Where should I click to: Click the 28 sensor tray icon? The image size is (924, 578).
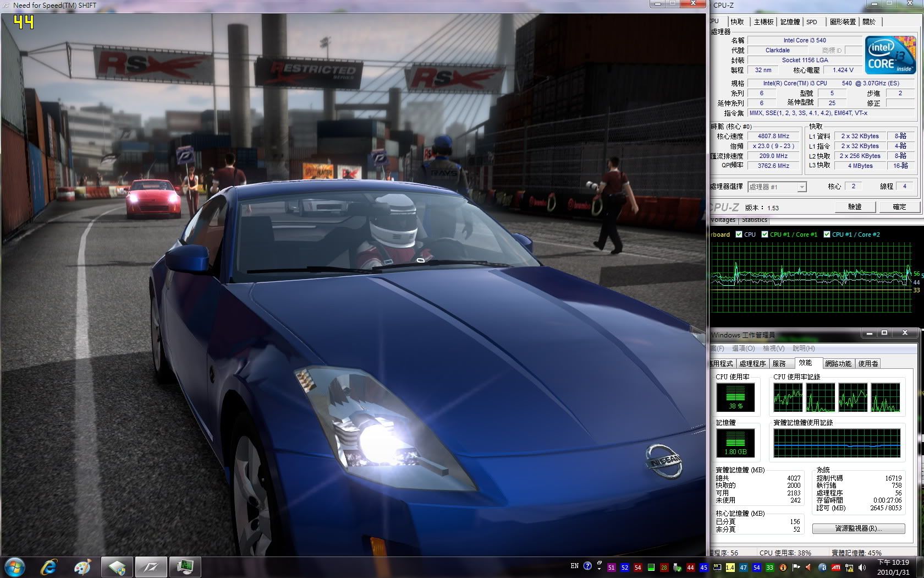pos(664,568)
